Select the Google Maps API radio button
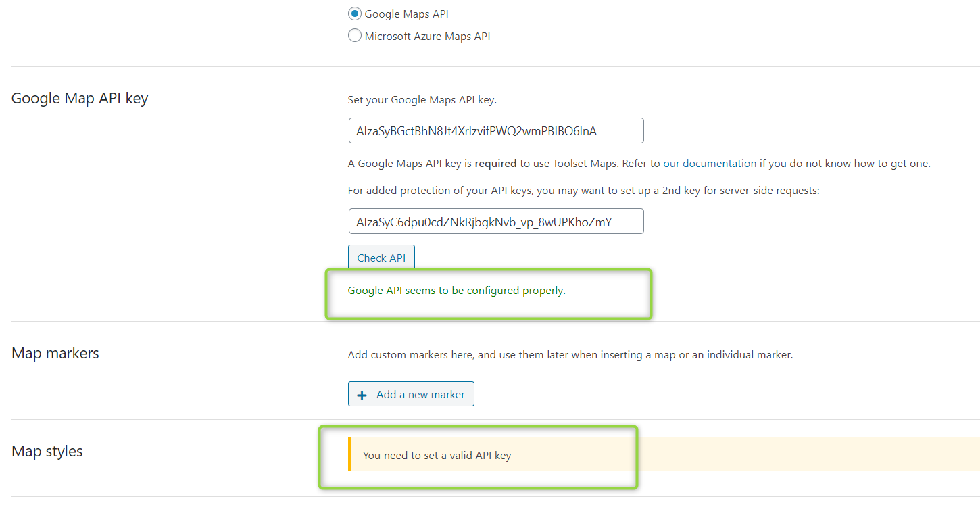Viewport: 980px width, 505px height. (354, 14)
